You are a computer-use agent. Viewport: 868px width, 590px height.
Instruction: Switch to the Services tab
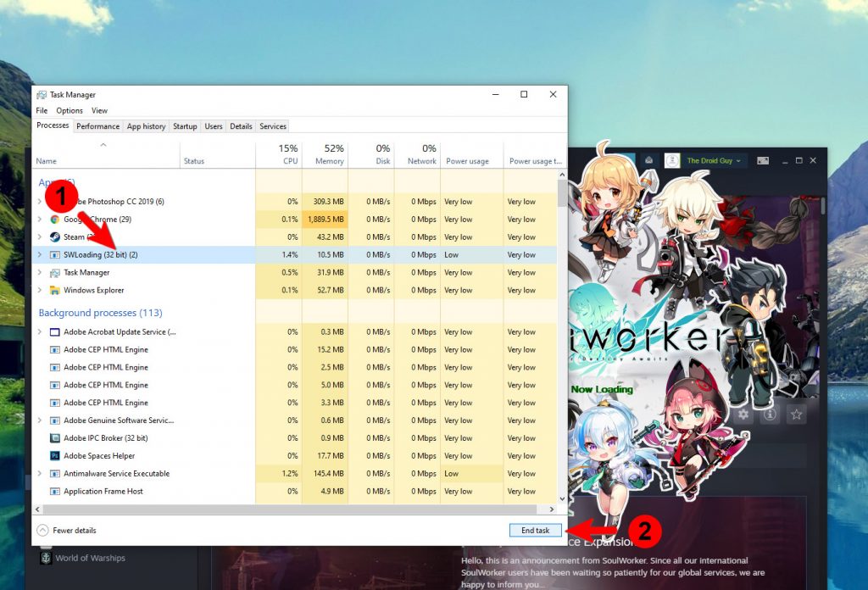click(273, 126)
